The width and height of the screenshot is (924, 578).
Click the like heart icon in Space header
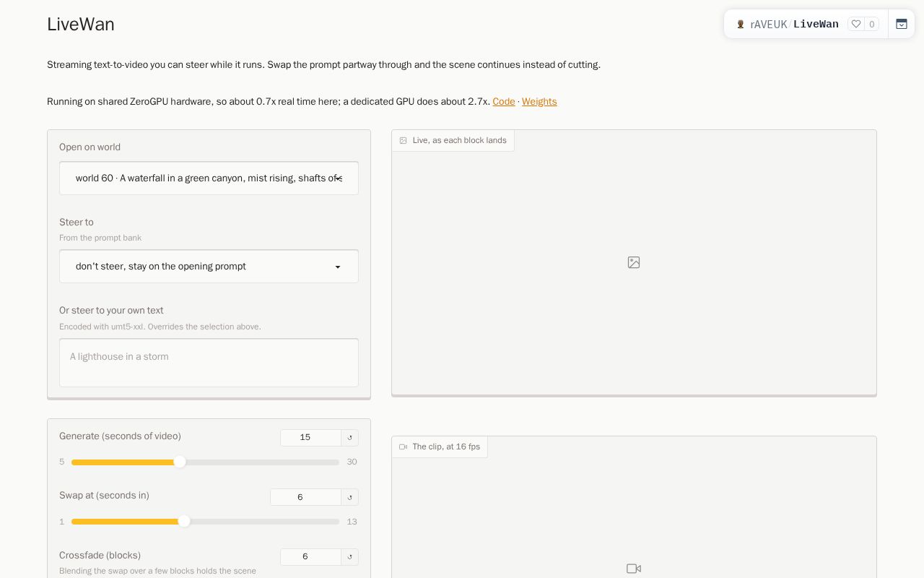(x=856, y=24)
